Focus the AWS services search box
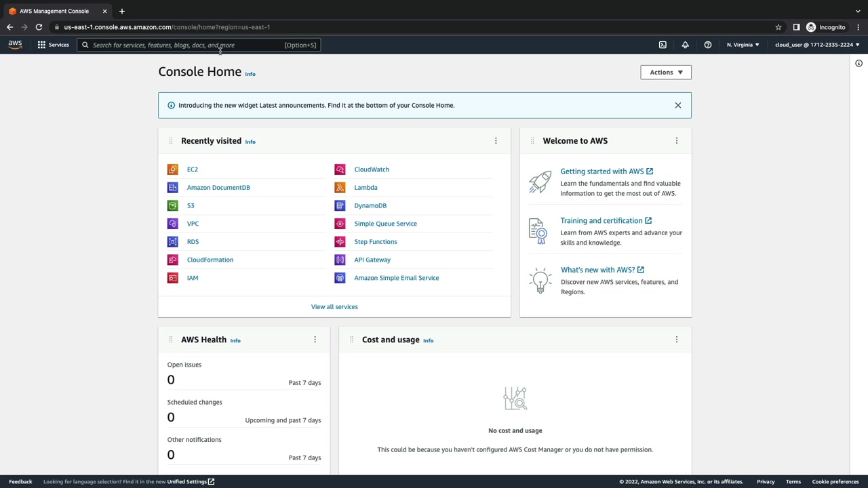This screenshot has height=488, width=868. [x=199, y=45]
